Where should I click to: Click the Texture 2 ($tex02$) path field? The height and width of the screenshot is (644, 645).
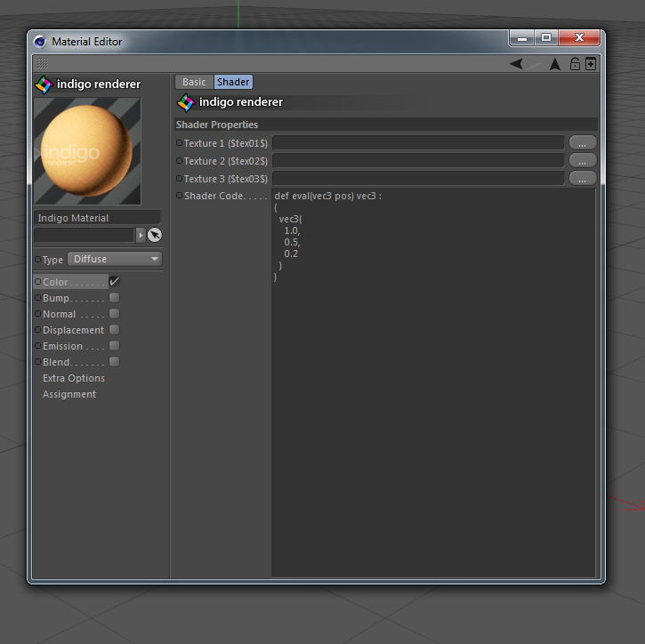click(418, 160)
